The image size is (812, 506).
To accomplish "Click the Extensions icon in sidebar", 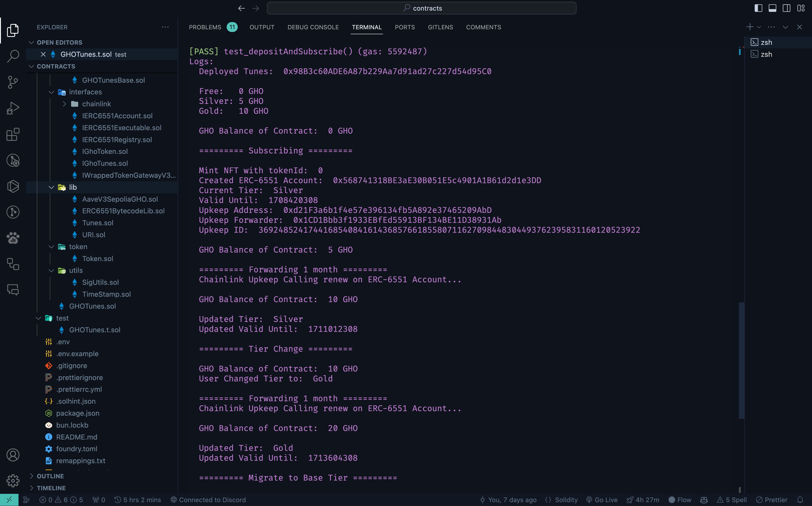I will coord(13,134).
